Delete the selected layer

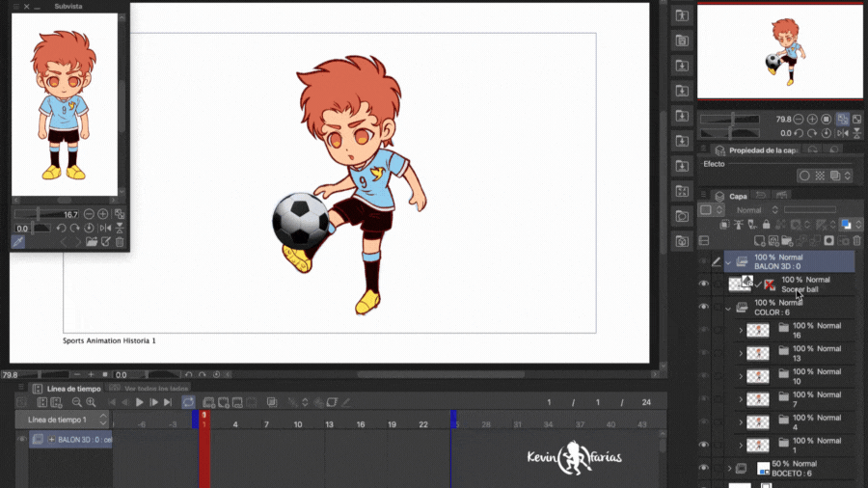(x=857, y=241)
